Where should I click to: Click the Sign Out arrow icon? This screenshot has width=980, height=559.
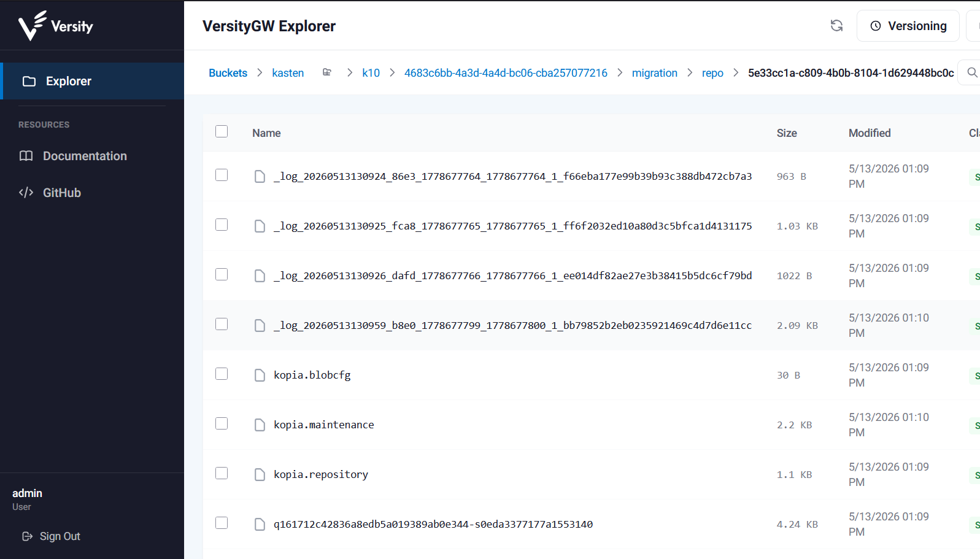pos(27,536)
